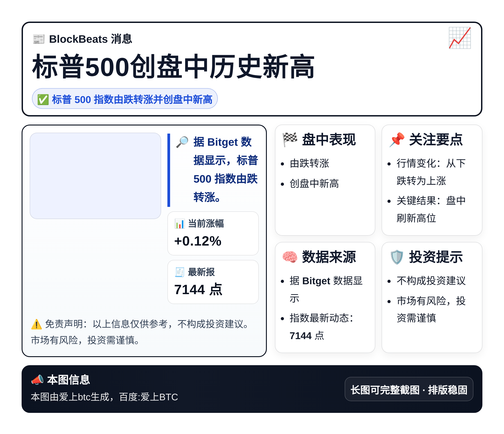The image size is (504, 434).
Task: Click the bullet 据 Bitget 数据显示
Action: point(326,289)
